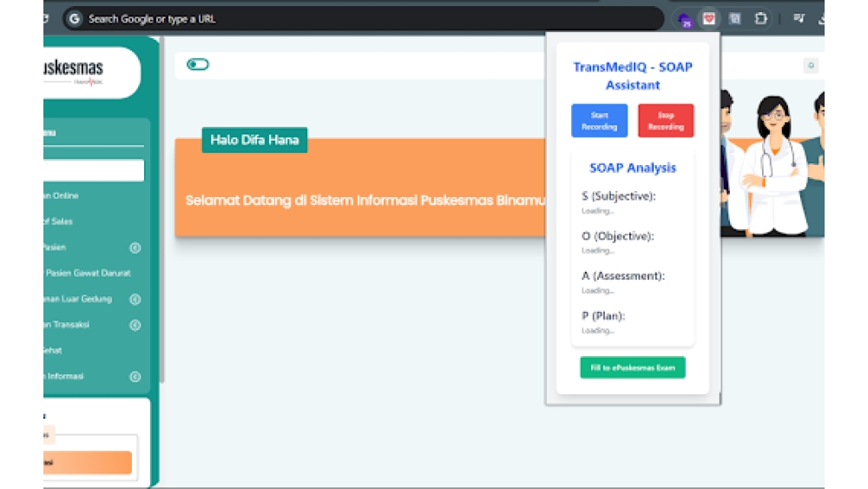
Task: Expand the Transaksi submenu arrow
Action: (135, 326)
